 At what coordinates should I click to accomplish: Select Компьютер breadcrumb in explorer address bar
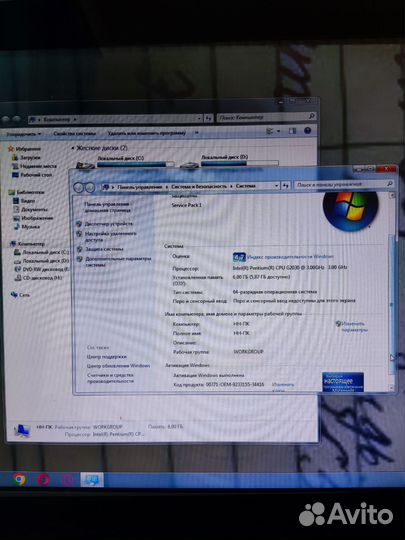57,120
